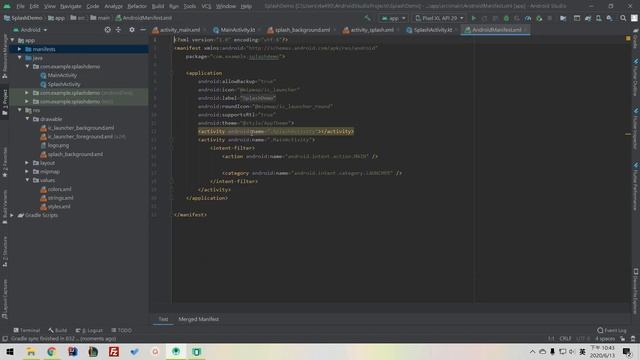Click the CRLF line separator indicator

565,339
